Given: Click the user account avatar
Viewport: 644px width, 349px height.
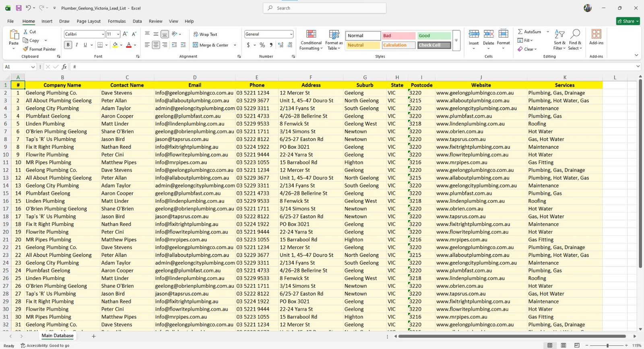Looking at the screenshot, I should [x=588, y=8].
